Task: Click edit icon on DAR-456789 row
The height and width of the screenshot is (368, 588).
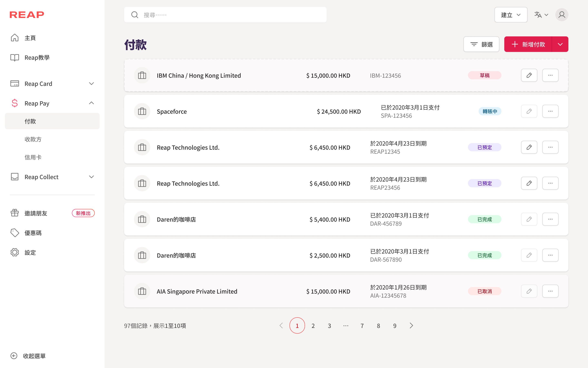Action: [x=529, y=219]
